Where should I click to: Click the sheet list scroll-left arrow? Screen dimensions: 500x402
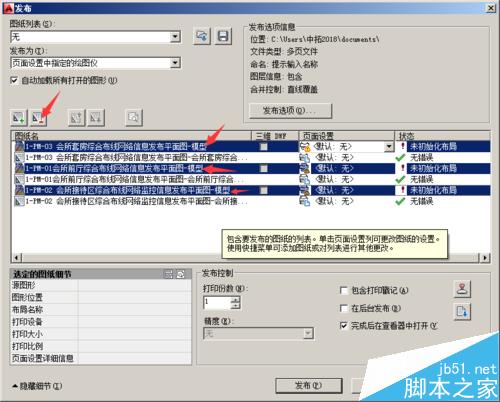[x=17, y=257]
